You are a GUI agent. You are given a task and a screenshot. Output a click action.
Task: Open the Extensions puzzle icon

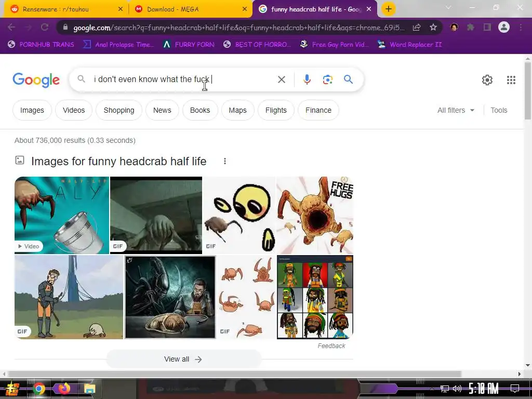click(x=471, y=27)
